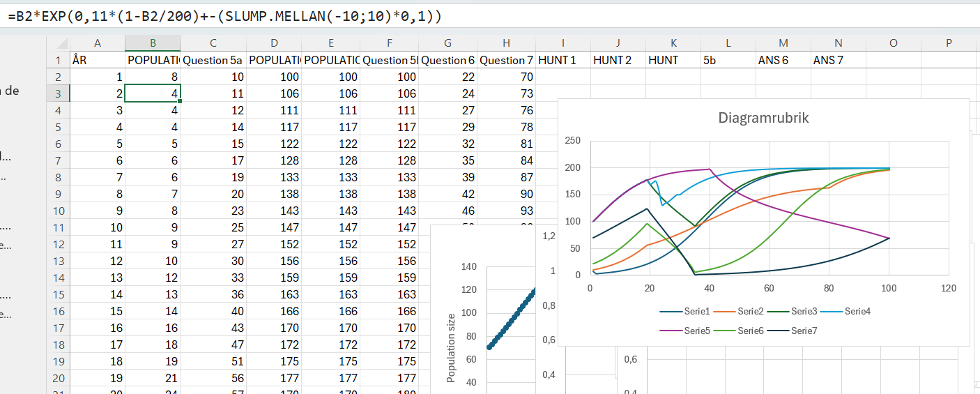Select the HUNT 1 cell
Image resolution: width=980 pixels, height=394 pixels.
pos(562,60)
